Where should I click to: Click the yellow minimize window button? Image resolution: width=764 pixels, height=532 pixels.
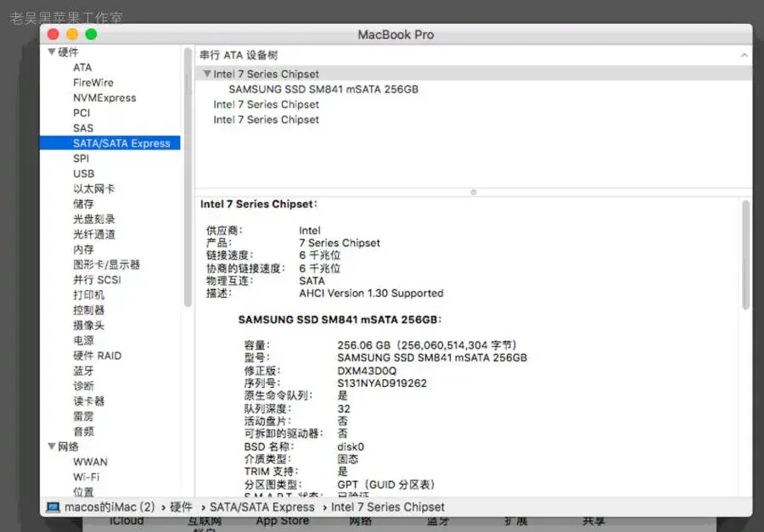click(x=72, y=34)
